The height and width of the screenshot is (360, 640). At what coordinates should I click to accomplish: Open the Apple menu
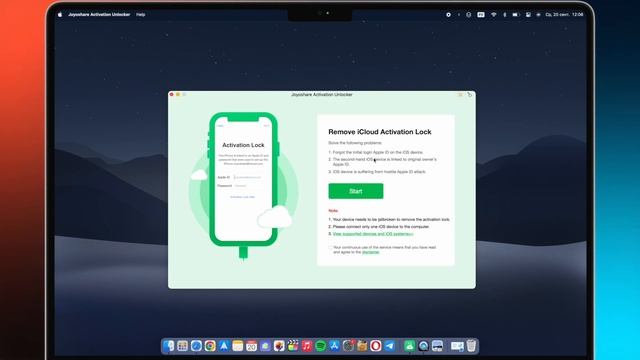pyautogui.click(x=60, y=14)
